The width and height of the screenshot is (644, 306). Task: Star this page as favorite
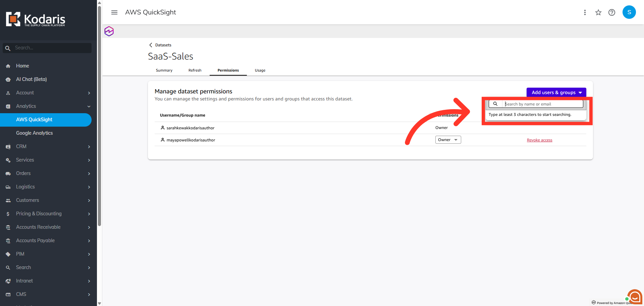click(x=598, y=12)
